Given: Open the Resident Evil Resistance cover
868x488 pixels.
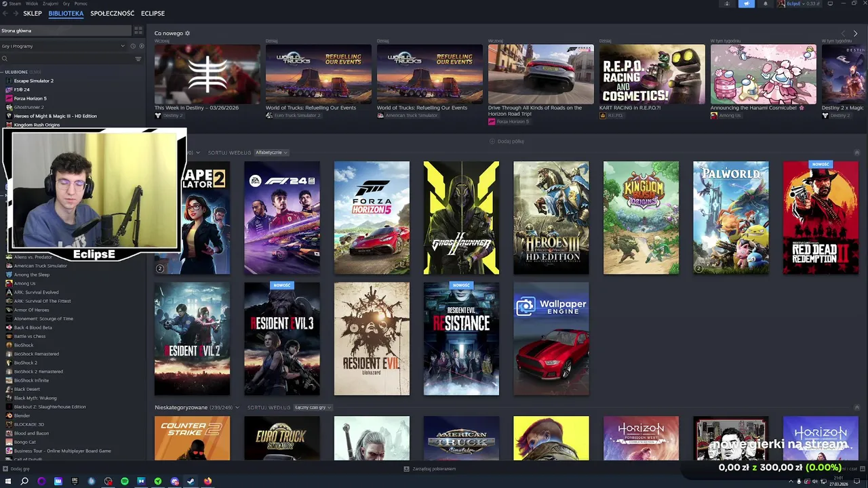Looking at the screenshot, I should point(461,339).
